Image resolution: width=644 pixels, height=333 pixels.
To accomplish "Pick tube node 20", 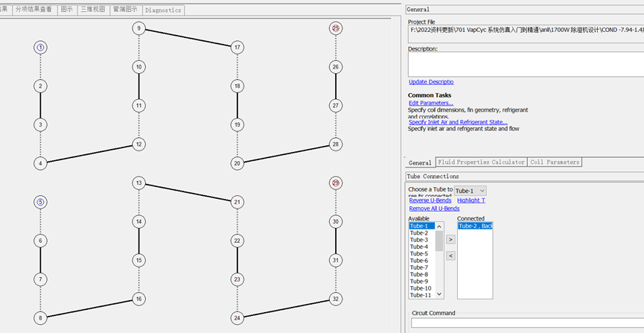I will (x=237, y=163).
